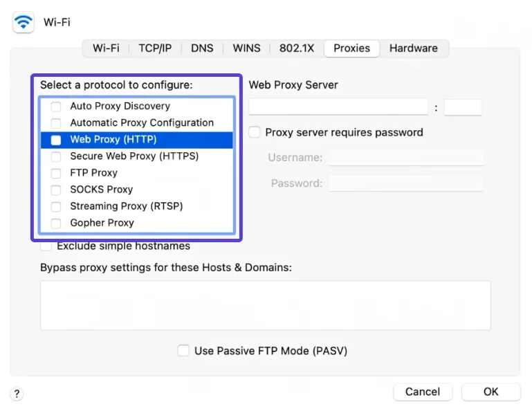Viewport: 532px width, 409px height.
Task: Switch to the TCP/IP tab
Action: pyautogui.click(x=155, y=48)
